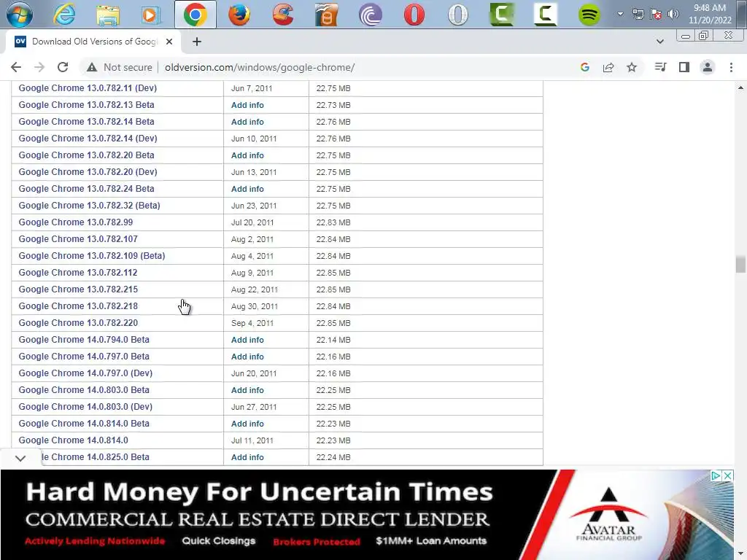Open Windows Media Player taskbar icon
The height and width of the screenshot is (560, 747).
tap(150, 15)
